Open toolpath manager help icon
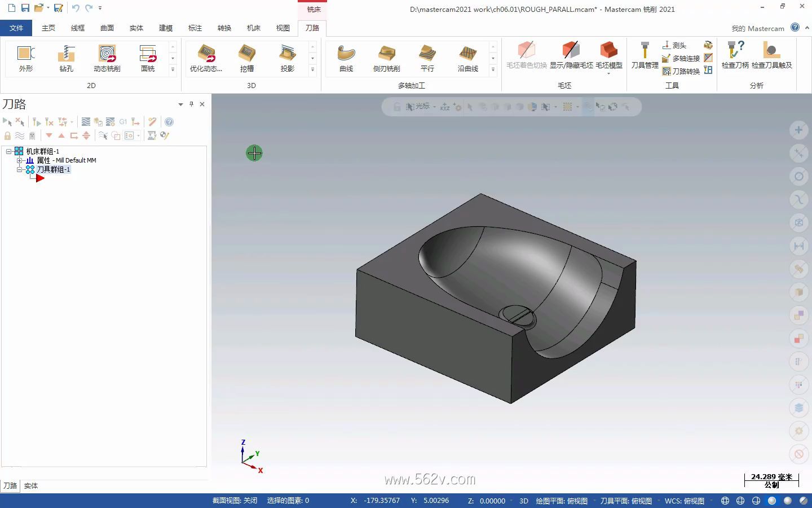Screen dimensions: 812x508 pos(169,122)
